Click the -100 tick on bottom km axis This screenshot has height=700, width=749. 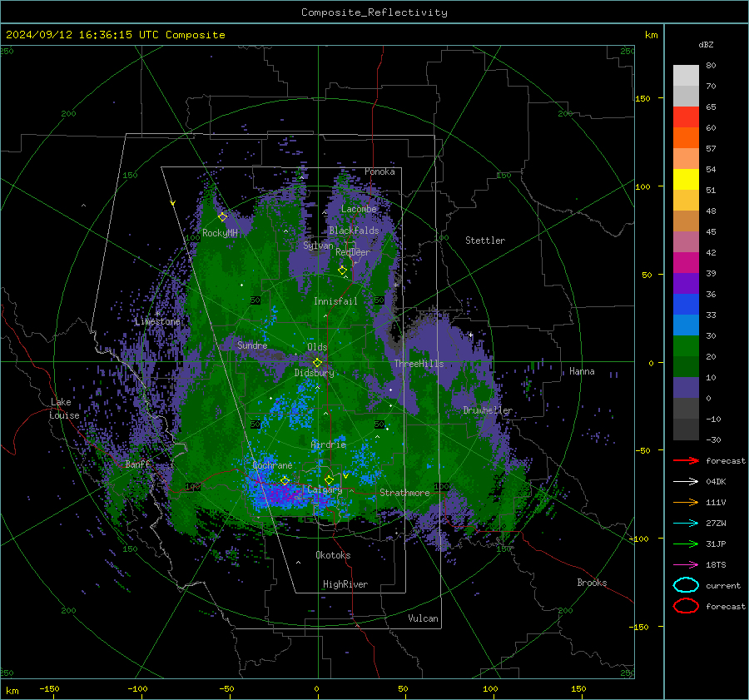click(137, 688)
